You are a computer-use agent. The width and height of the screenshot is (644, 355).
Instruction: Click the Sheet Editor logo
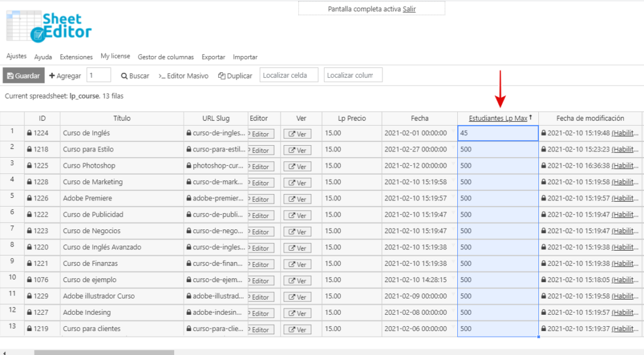coord(49,26)
